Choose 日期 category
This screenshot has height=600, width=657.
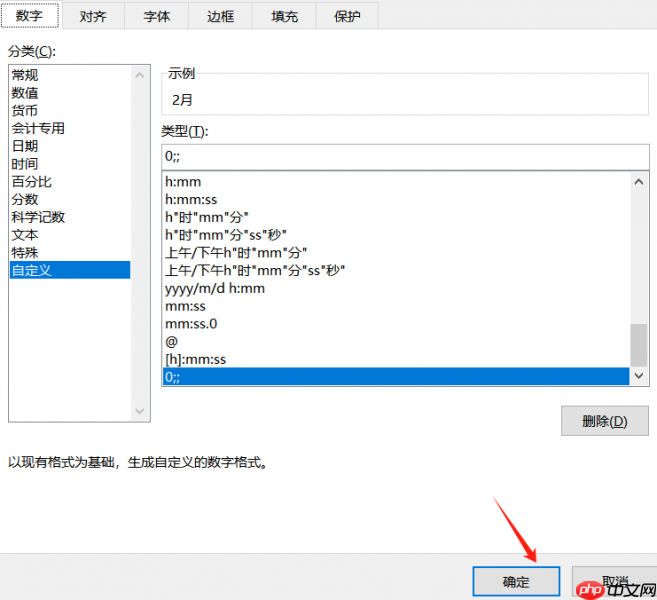(x=70, y=146)
